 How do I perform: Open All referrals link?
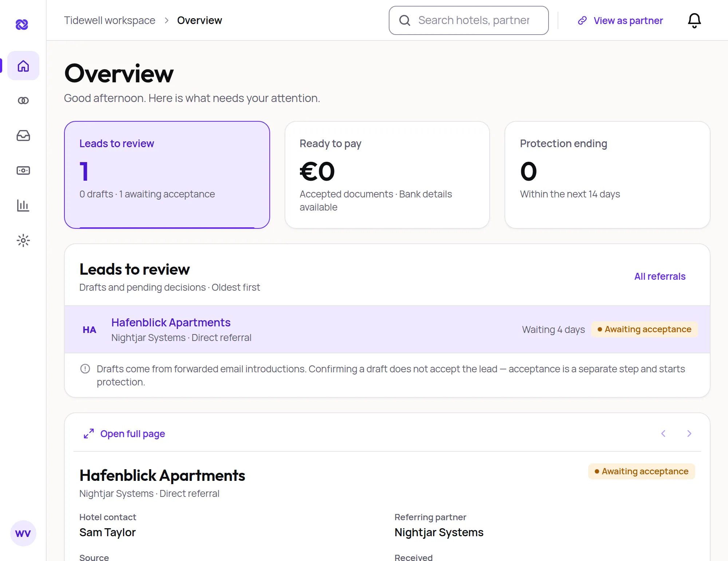660,276
